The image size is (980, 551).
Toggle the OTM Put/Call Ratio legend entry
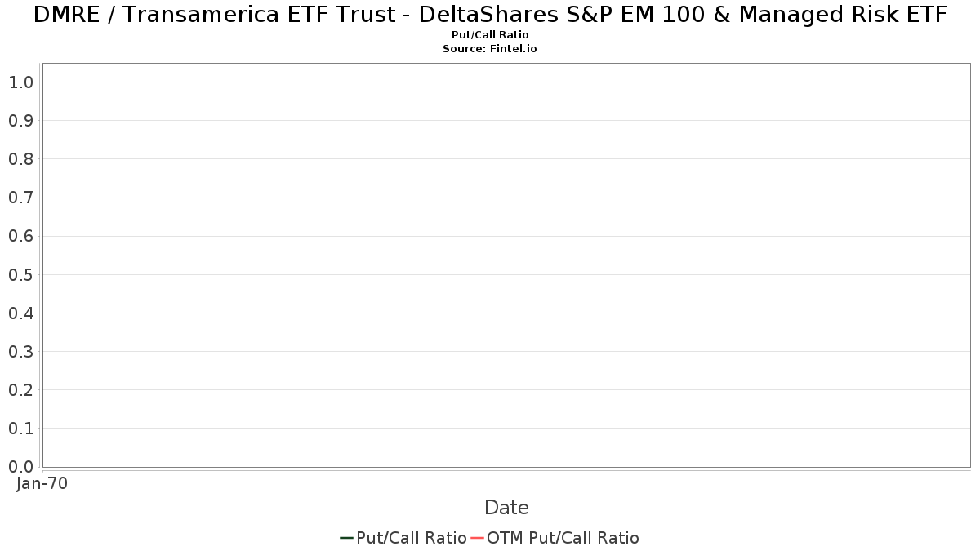point(555,538)
